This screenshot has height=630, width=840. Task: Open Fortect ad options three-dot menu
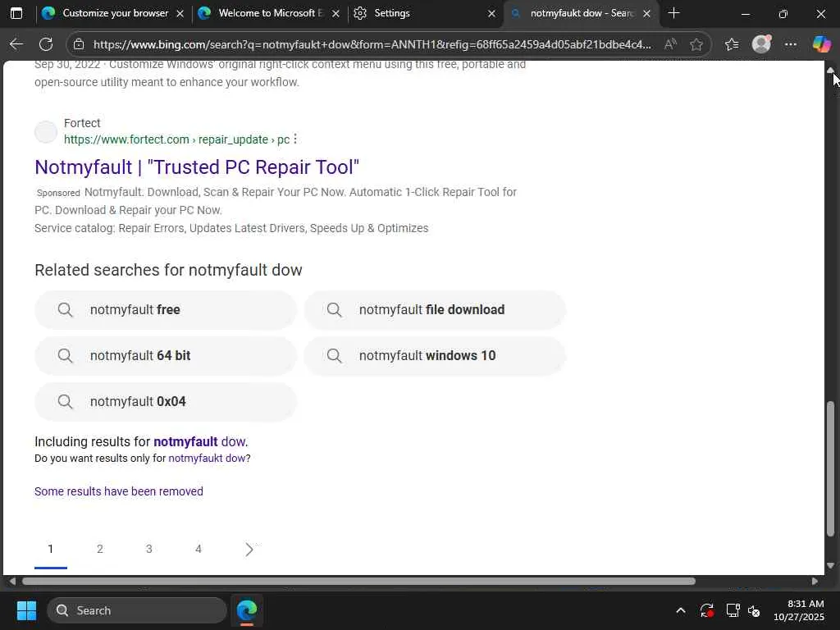tap(295, 139)
